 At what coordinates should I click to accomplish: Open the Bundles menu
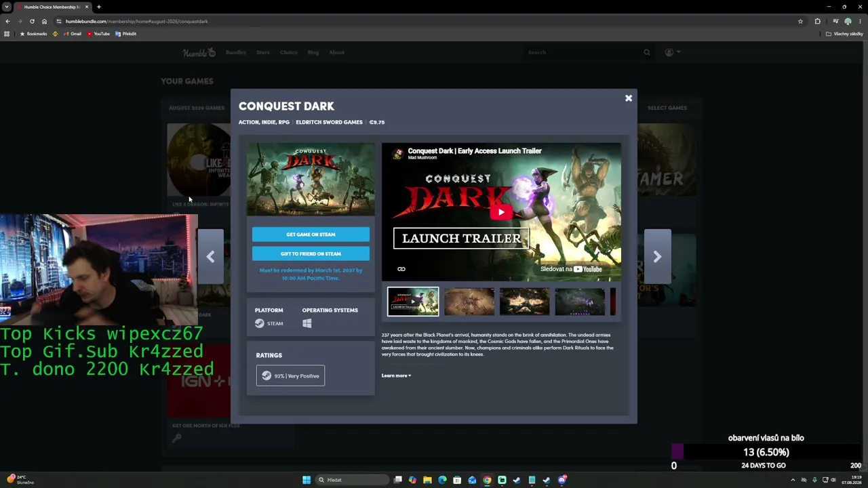click(236, 52)
